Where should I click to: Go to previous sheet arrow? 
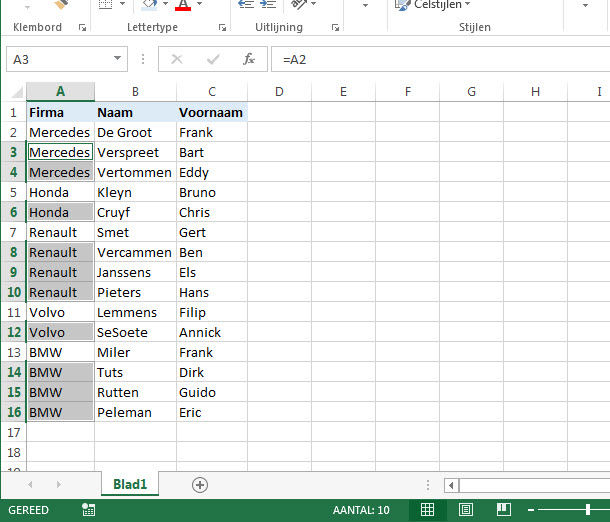[x=30, y=485]
